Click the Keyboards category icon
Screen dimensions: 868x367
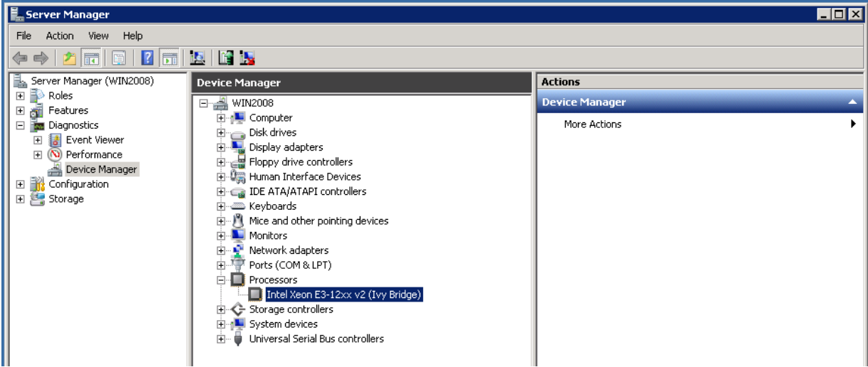click(x=238, y=206)
